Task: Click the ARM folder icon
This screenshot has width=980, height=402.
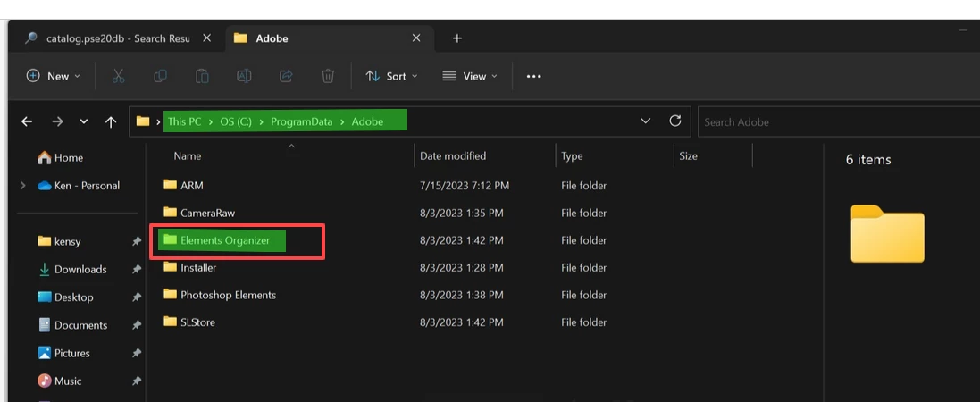Action: coord(170,185)
